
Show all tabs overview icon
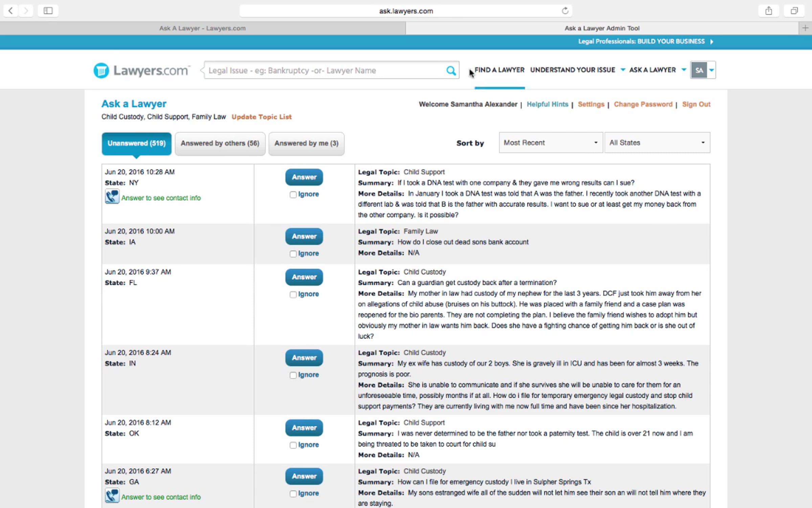tap(794, 10)
